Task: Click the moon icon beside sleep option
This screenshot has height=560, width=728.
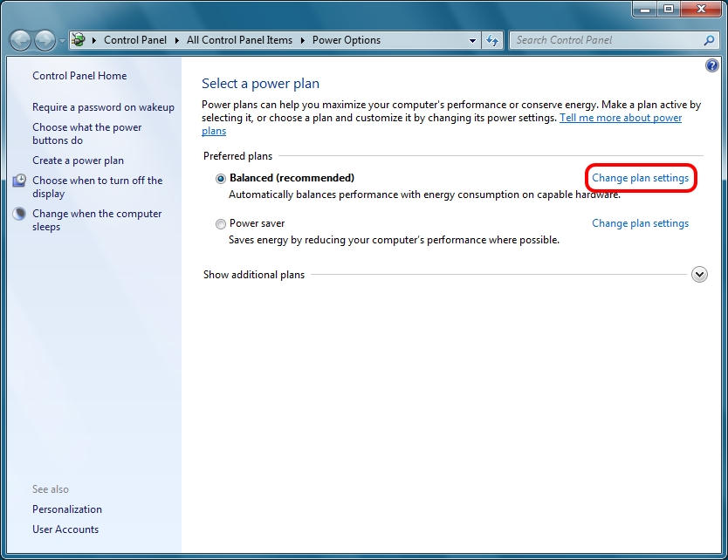Action: pos(19,214)
